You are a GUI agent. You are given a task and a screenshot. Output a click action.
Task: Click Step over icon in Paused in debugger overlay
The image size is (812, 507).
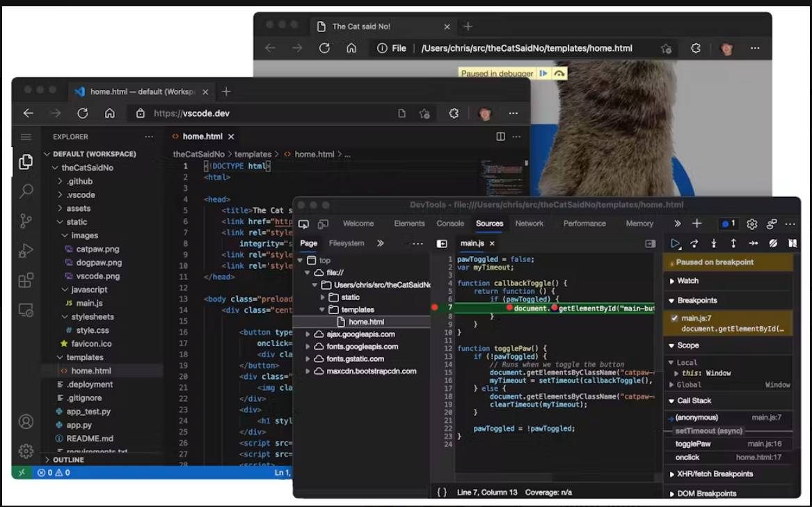point(559,74)
